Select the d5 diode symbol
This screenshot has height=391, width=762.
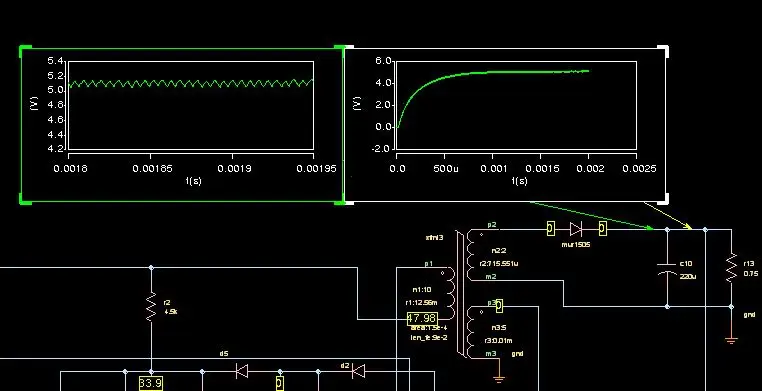pos(242,372)
